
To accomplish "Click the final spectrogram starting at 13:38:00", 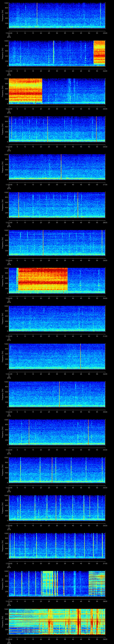I will point(57,621).
